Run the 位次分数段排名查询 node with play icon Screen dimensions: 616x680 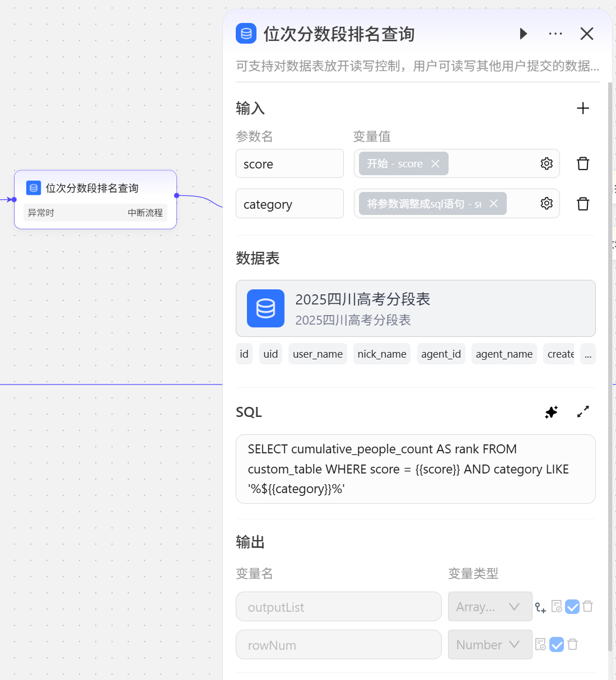tap(523, 34)
